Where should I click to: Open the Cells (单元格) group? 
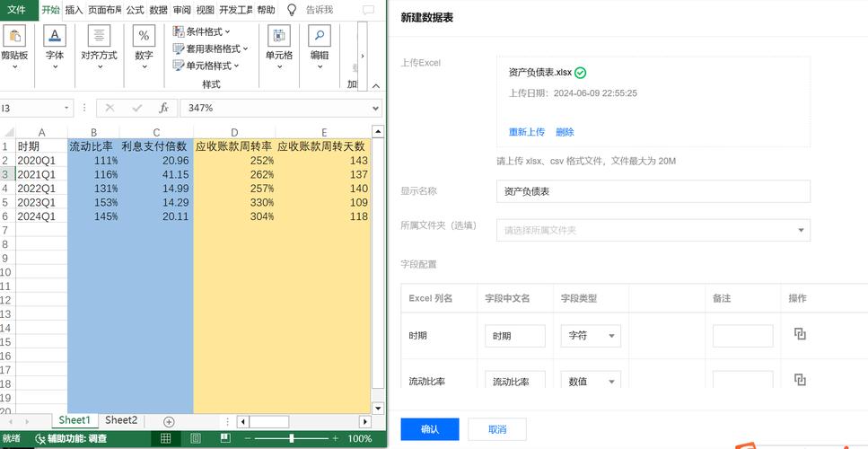tap(279, 48)
